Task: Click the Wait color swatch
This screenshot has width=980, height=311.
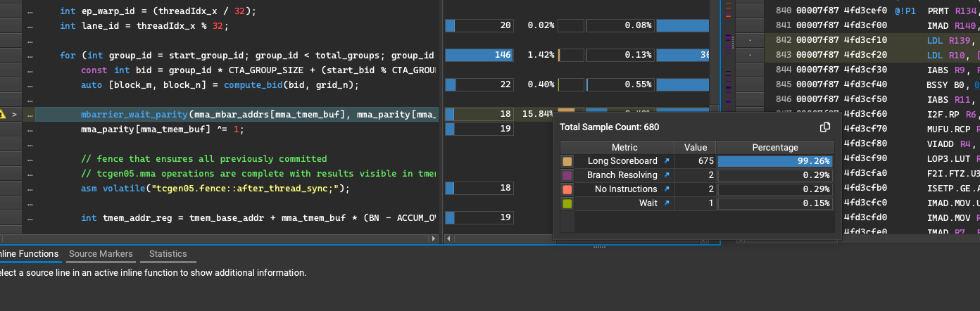Action: pyautogui.click(x=567, y=203)
